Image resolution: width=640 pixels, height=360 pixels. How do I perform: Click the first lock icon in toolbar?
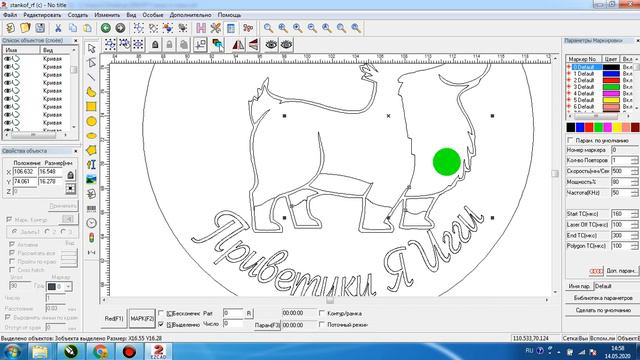point(155,45)
